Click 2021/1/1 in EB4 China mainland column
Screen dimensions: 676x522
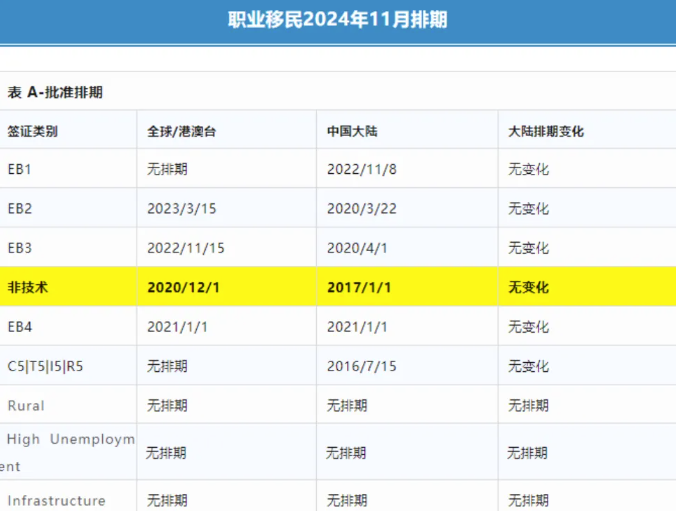pos(357,327)
